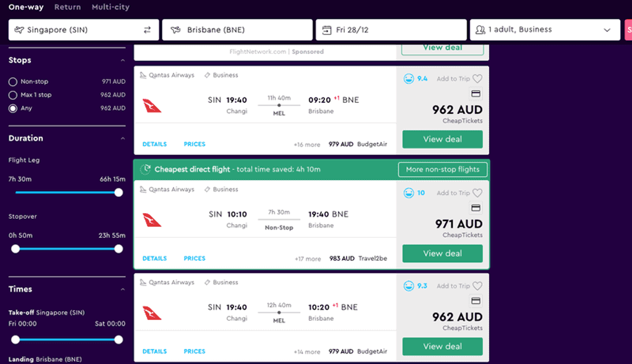Click More non-stop flights button
The width and height of the screenshot is (632, 364).
tap(442, 170)
